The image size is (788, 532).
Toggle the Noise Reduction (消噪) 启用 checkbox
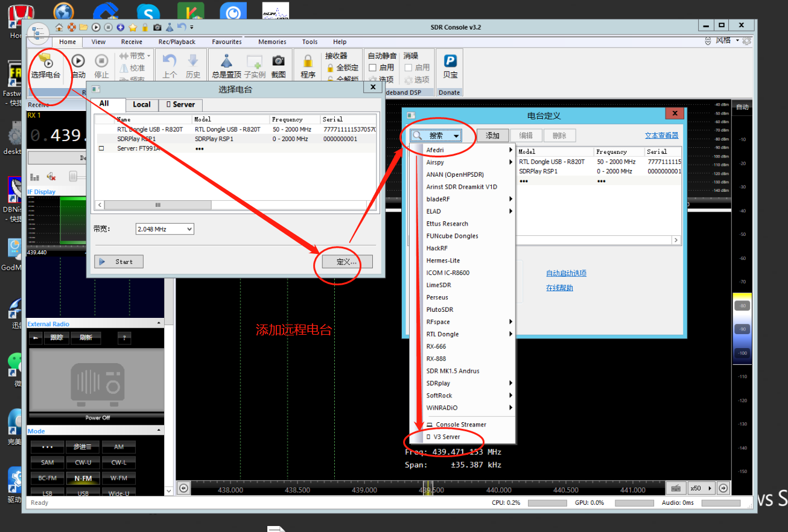point(408,68)
